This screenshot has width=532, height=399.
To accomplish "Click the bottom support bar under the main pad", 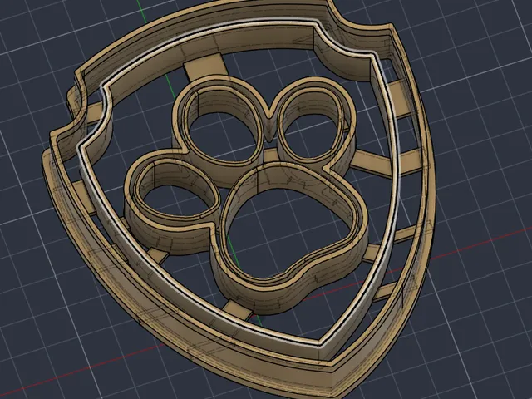I will [239, 310].
